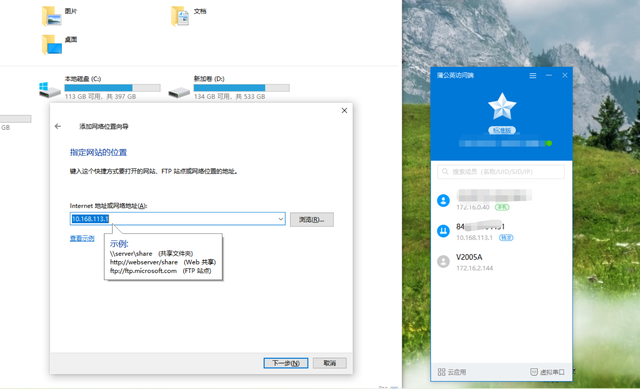Open 虚拟串口 at the panel bottom
The height and width of the screenshot is (389, 640).
(x=547, y=372)
